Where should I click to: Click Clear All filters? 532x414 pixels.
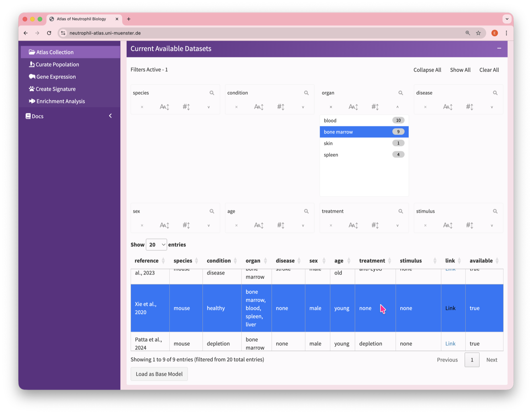pos(489,70)
